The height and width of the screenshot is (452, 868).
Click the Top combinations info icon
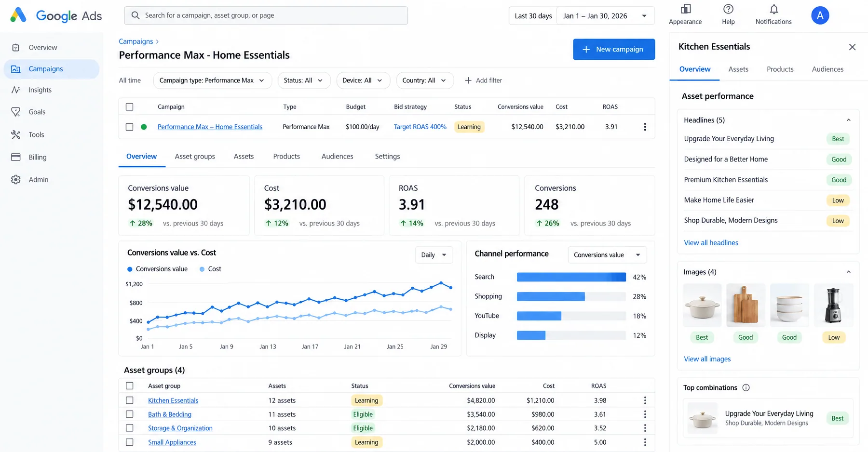tap(746, 388)
